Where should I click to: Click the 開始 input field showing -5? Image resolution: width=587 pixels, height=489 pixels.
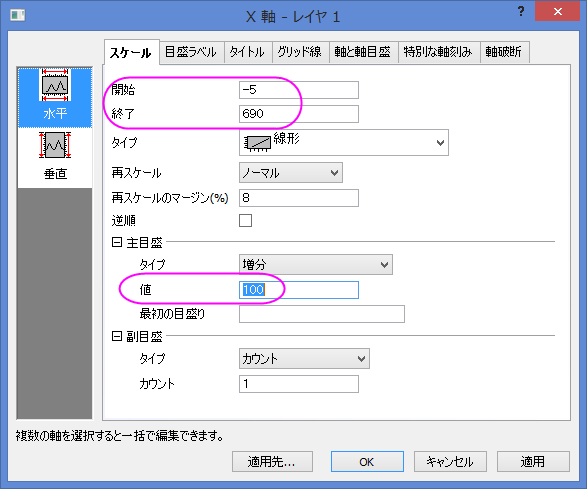pyautogui.click(x=299, y=90)
